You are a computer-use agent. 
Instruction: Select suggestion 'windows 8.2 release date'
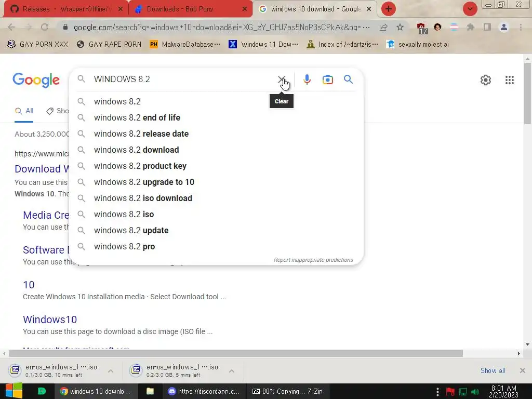pyautogui.click(x=216, y=134)
